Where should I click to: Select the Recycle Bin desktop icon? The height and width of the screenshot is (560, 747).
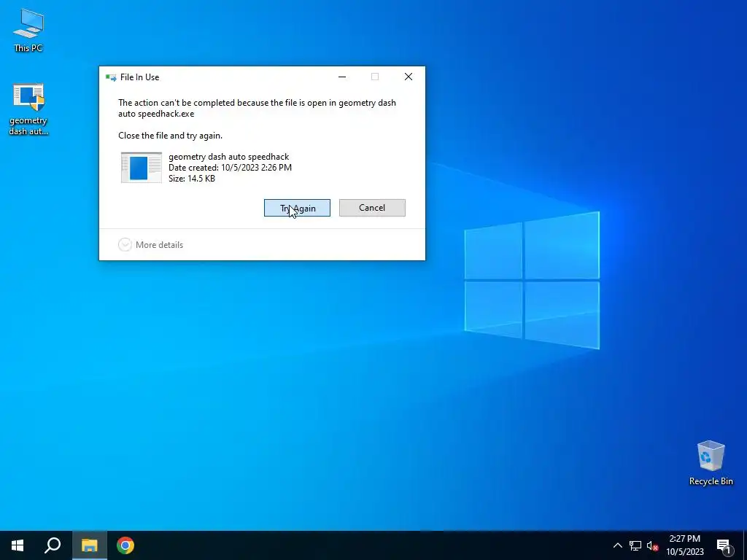(x=711, y=462)
